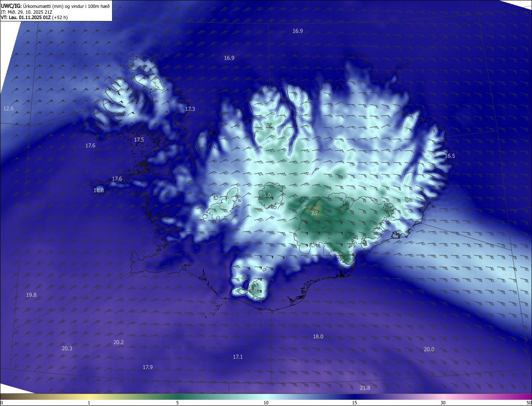
Task: Select the 17.9 value label
Action: coord(148,367)
